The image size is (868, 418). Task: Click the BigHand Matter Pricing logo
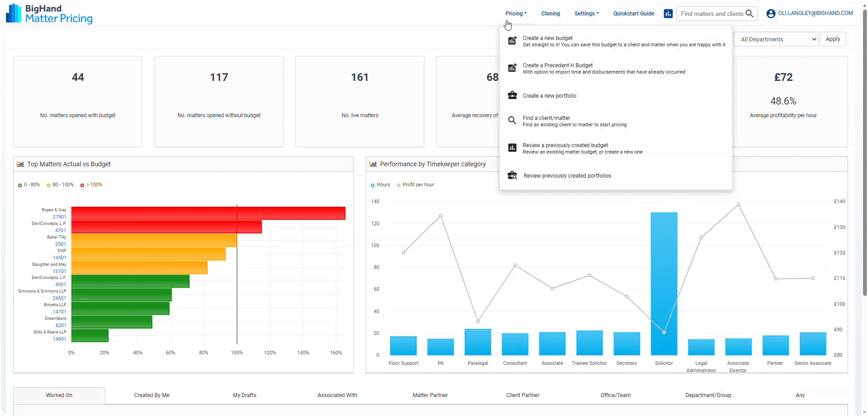pyautogui.click(x=49, y=14)
